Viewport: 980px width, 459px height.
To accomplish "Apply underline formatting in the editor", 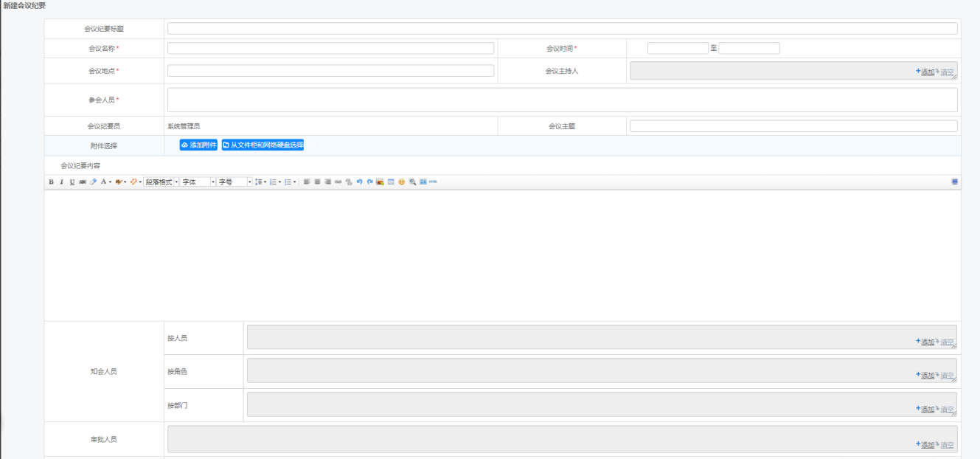I will 72,182.
